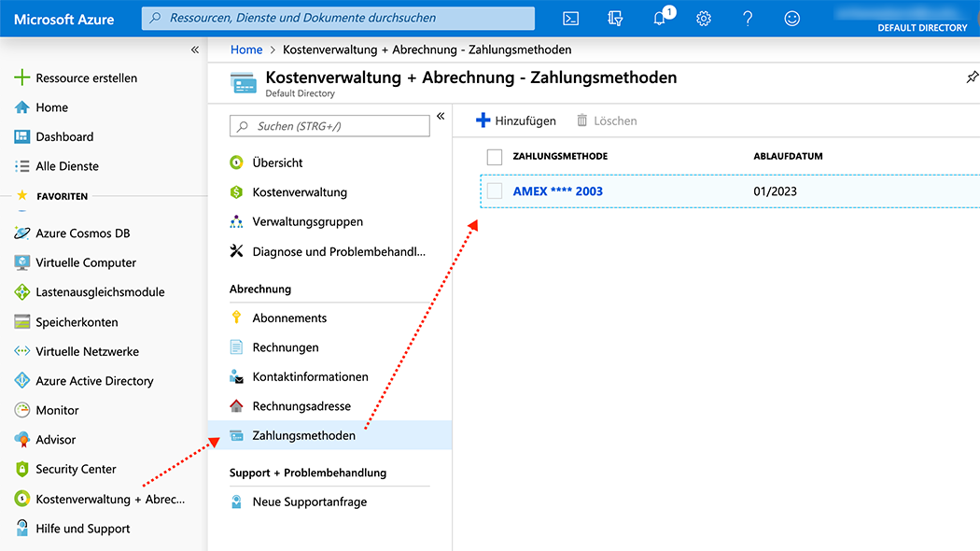Click the Abonnements key icon
This screenshot has height=551, width=980.
pyautogui.click(x=236, y=318)
